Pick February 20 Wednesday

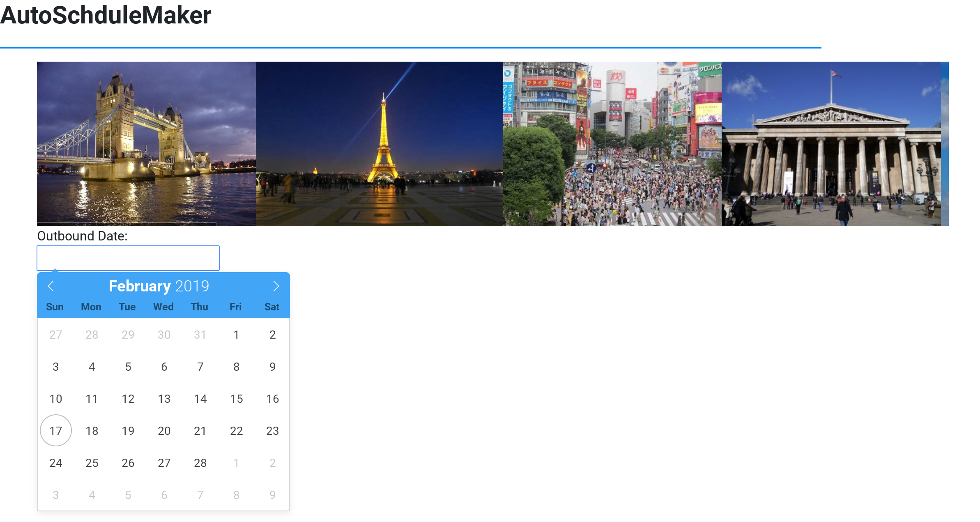[x=164, y=431]
